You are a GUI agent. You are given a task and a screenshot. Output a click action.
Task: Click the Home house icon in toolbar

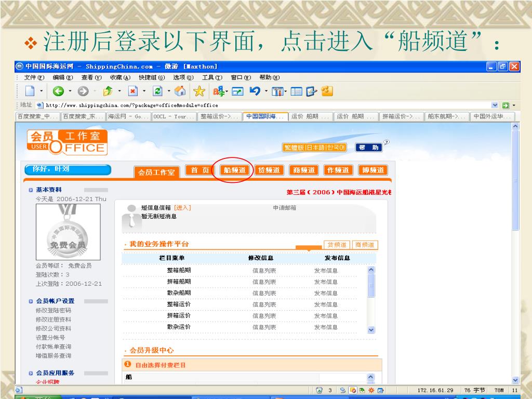point(180,91)
